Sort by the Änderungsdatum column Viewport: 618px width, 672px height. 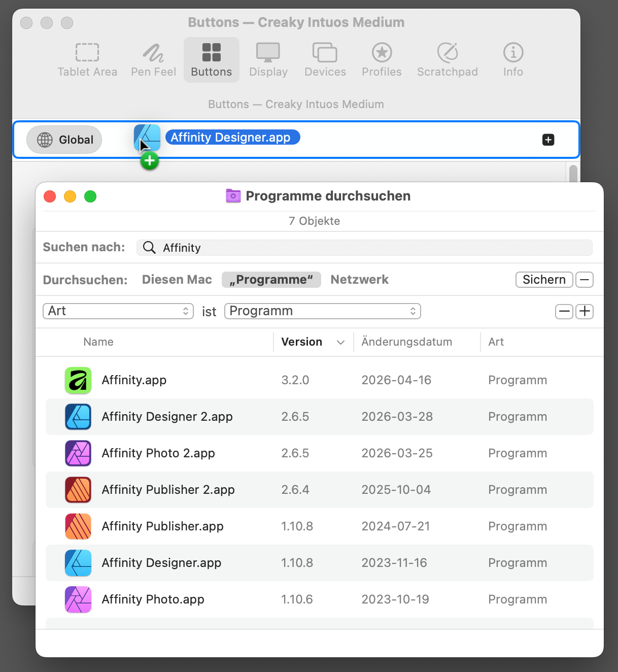click(x=406, y=342)
